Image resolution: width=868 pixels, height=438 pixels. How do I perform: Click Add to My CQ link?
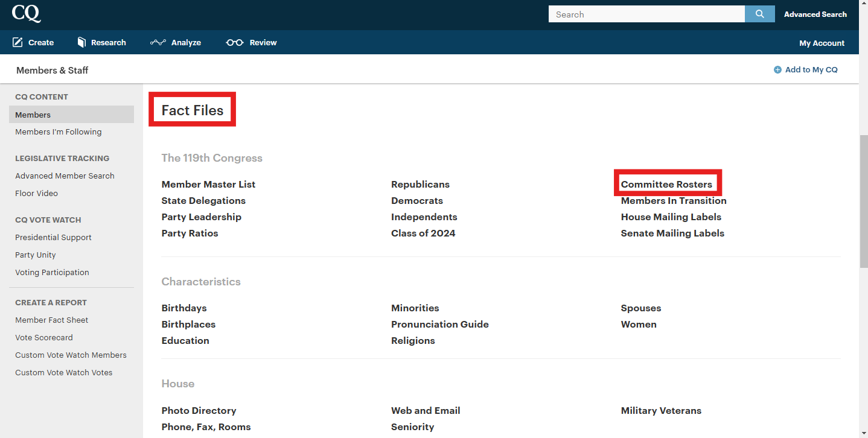pyautogui.click(x=811, y=70)
